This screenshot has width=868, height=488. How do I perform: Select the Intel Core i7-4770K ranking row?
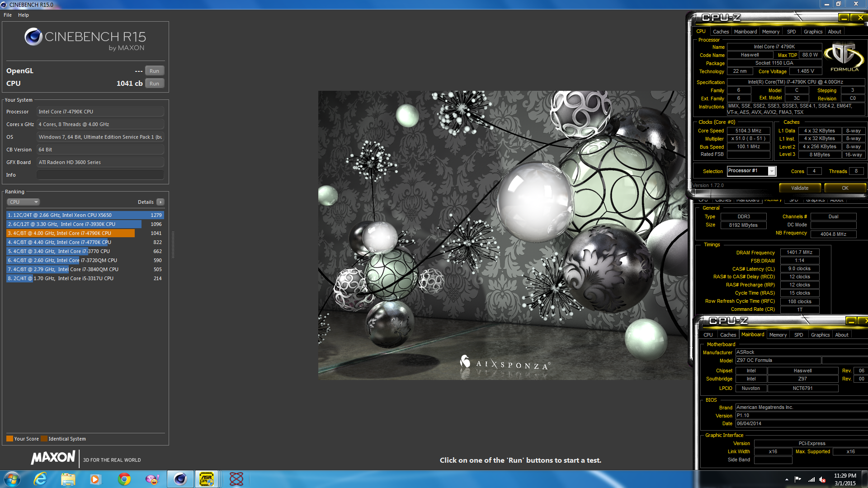click(x=85, y=242)
